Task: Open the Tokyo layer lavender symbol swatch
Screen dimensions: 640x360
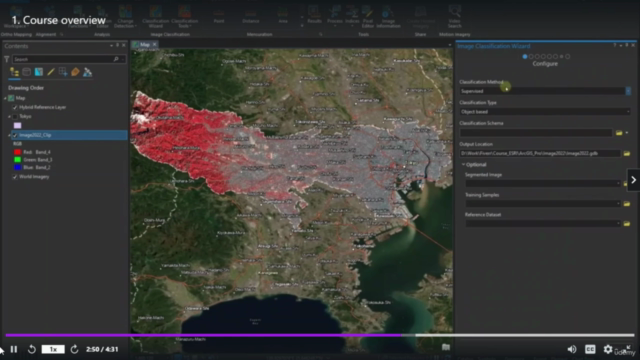Action: pos(18,126)
